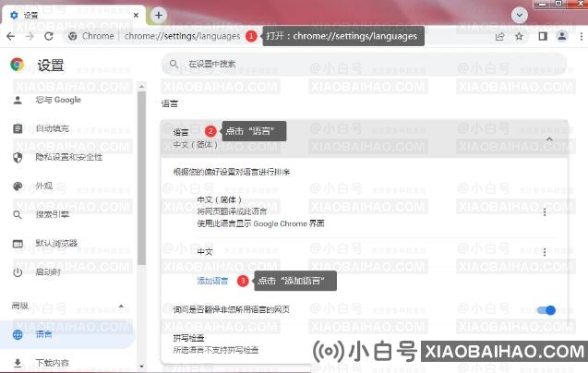This screenshot has width=588, height=373.
Task: Click the globe icon for 语言
Action: pos(18,335)
